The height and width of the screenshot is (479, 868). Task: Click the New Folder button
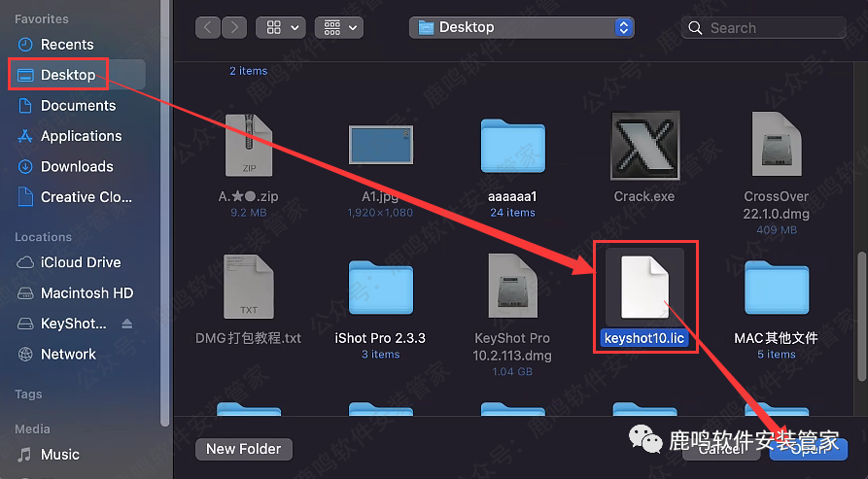coord(244,449)
